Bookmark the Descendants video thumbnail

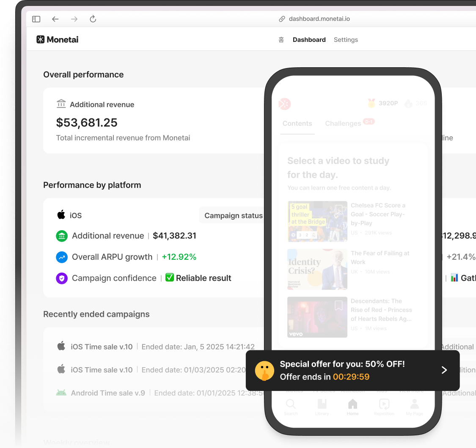338,305
